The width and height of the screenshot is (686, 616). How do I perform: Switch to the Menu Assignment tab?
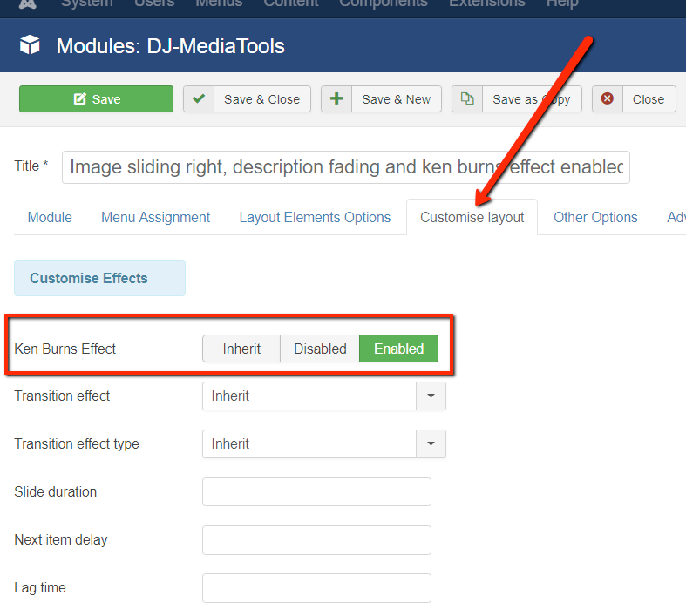(156, 217)
